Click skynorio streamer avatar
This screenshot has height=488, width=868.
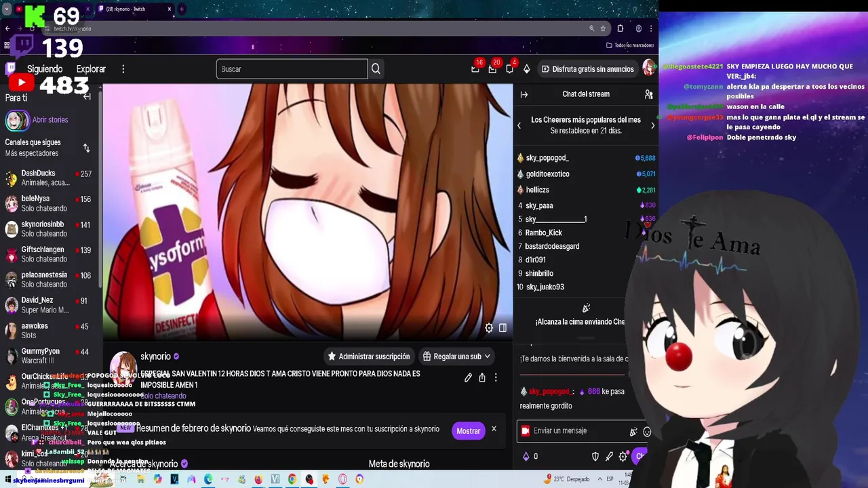(123, 366)
